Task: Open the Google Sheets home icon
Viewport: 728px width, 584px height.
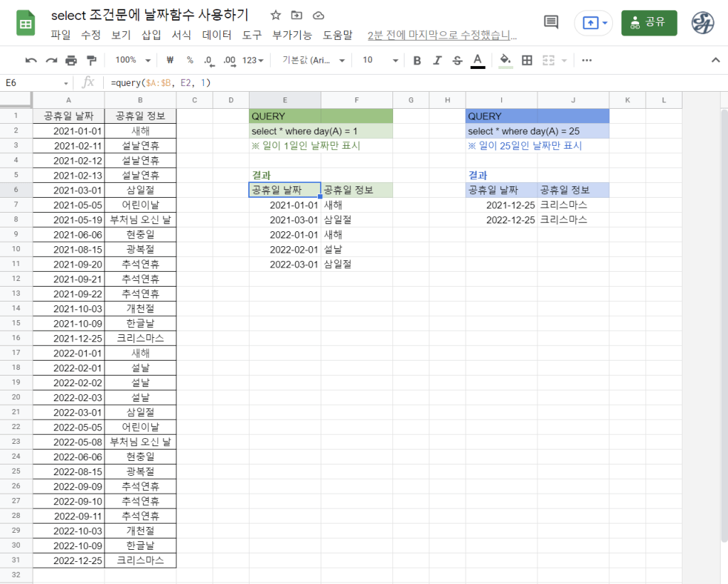Action: (x=26, y=23)
